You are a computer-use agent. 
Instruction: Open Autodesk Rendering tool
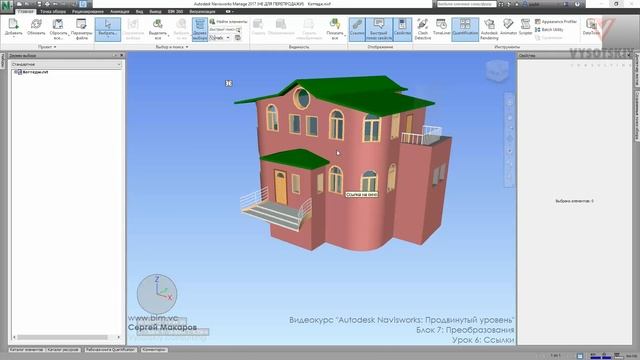click(489, 29)
